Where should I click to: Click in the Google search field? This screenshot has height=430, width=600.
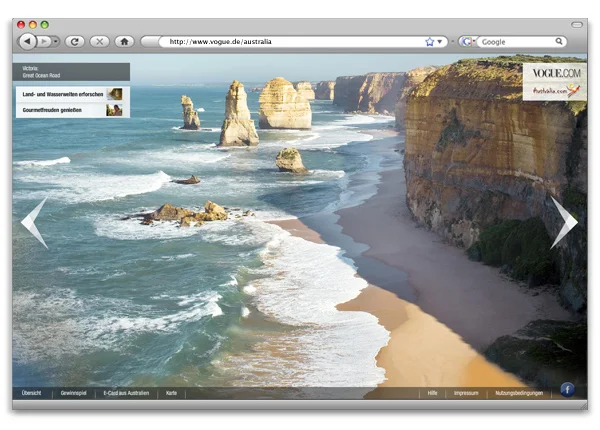(520, 42)
